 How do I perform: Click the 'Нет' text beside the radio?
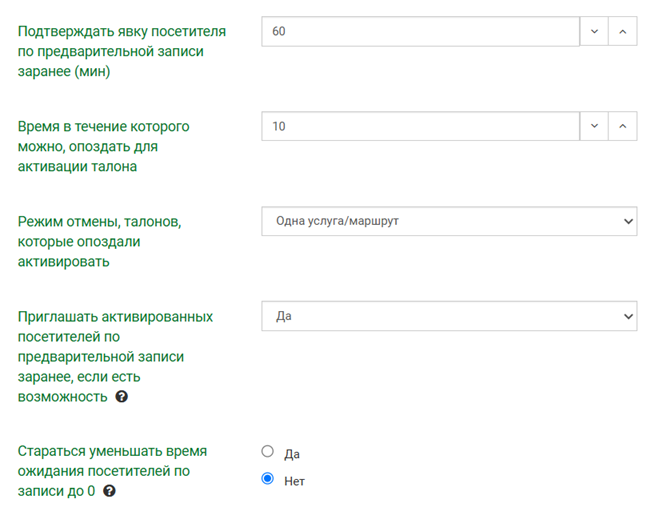click(x=294, y=481)
